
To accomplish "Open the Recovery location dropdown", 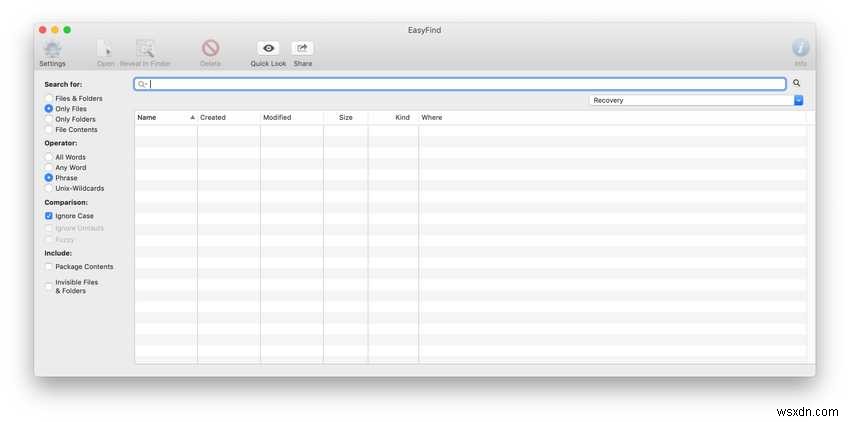I will tap(696, 100).
